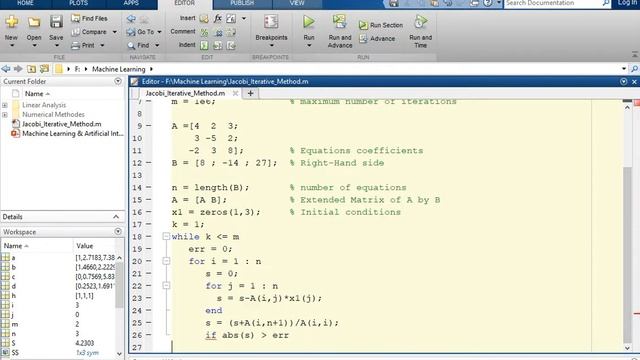Click Find Files in the FILE group
640x360 pixels.
pos(89,18)
